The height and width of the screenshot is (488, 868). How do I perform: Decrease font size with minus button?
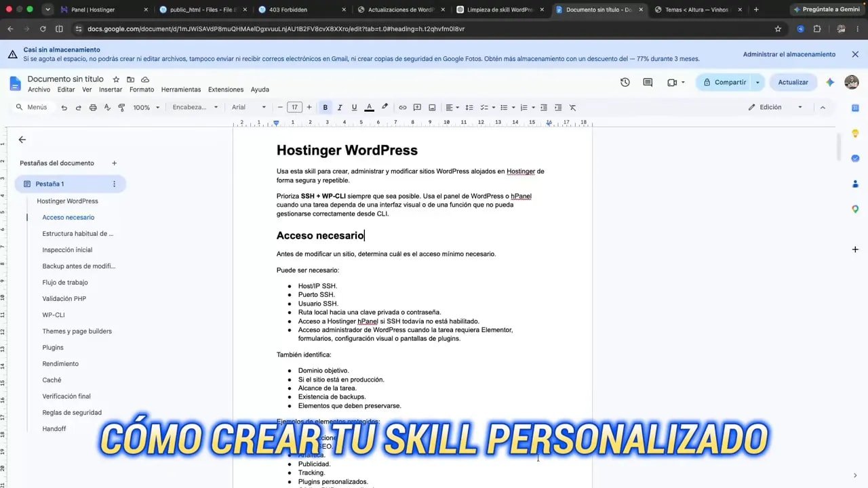(280, 107)
